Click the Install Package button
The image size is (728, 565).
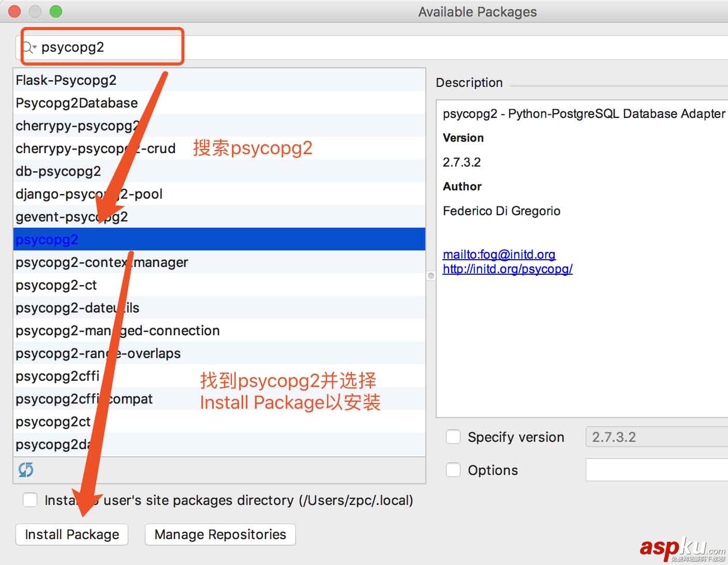click(x=71, y=534)
